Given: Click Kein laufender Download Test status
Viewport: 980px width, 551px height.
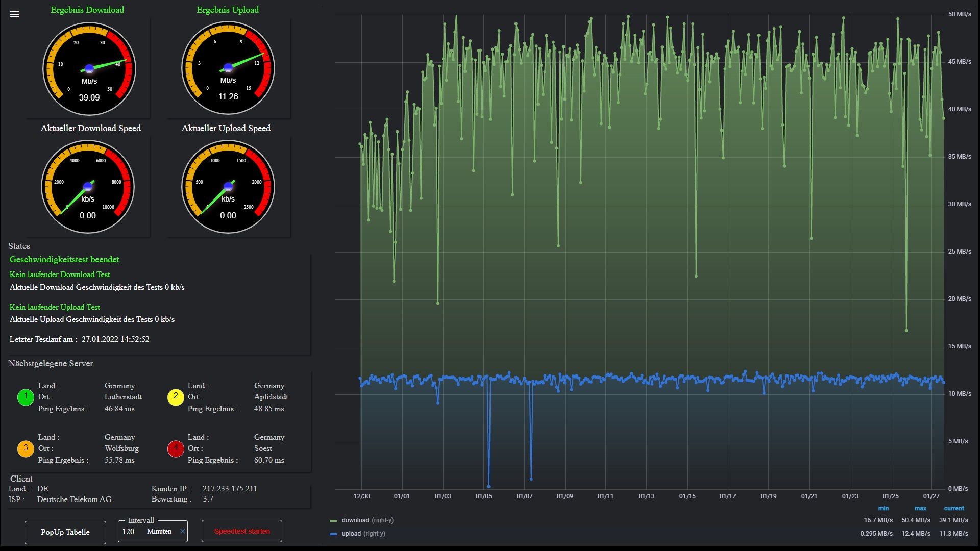Looking at the screenshot, I should [x=60, y=274].
